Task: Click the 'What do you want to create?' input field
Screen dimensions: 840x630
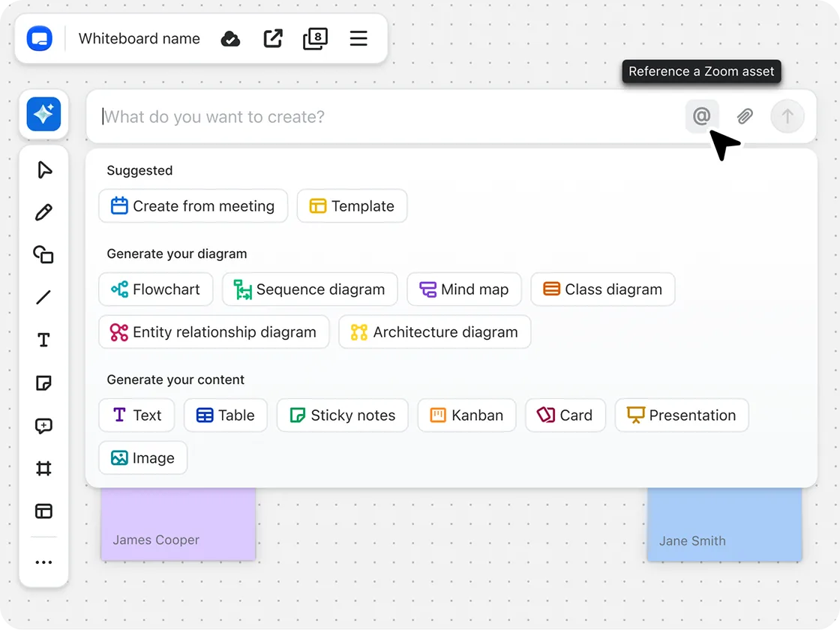Action: (x=300, y=116)
